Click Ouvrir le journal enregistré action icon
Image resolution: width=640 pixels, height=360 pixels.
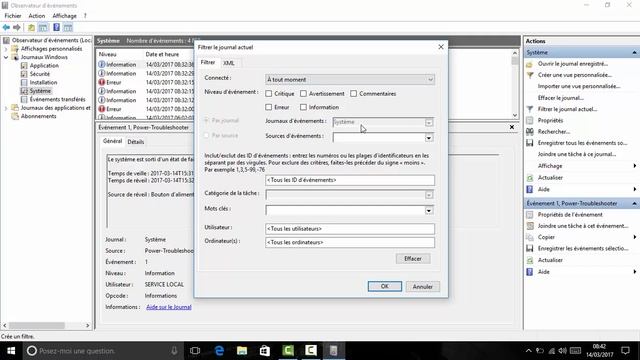click(529, 64)
